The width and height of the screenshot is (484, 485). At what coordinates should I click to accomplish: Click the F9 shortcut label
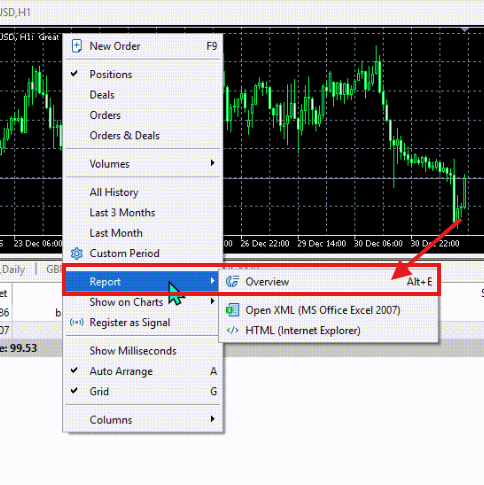(212, 46)
